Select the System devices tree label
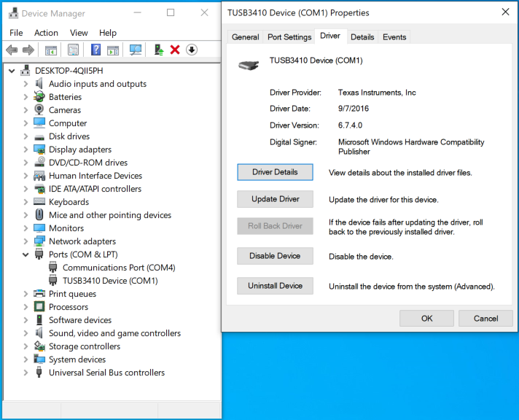Screen dimensions: 519x420 point(77,359)
